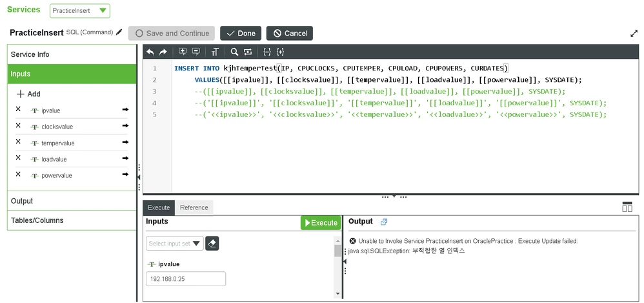Click line number 5 in the editor gutter

click(x=154, y=114)
